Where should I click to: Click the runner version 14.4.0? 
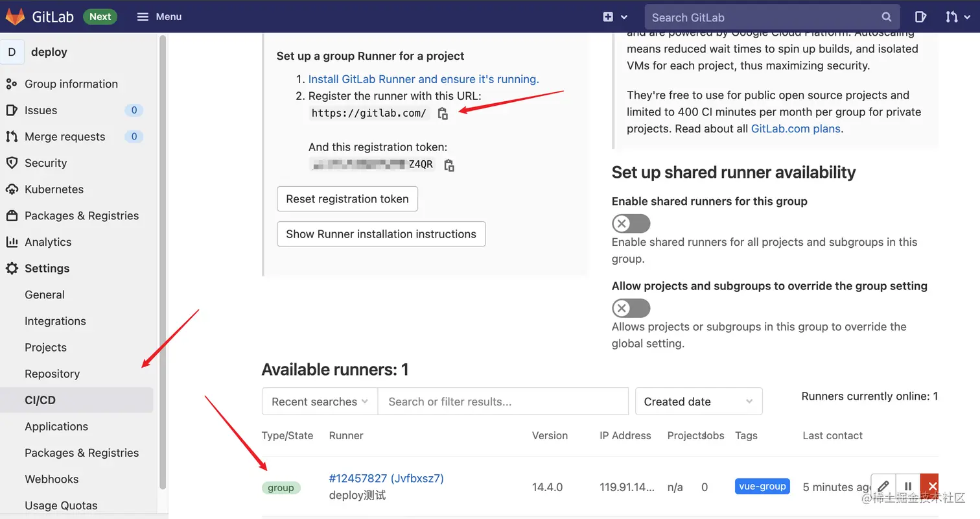click(547, 487)
